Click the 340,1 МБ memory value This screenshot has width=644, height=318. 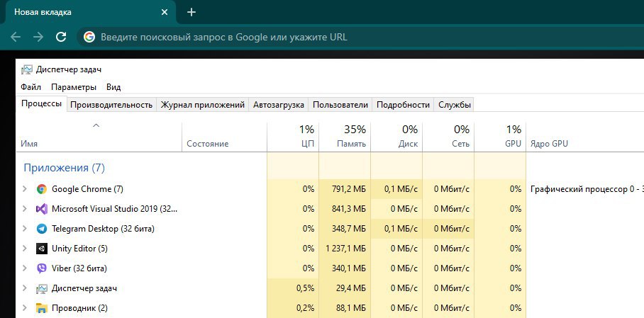pyautogui.click(x=349, y=268)
